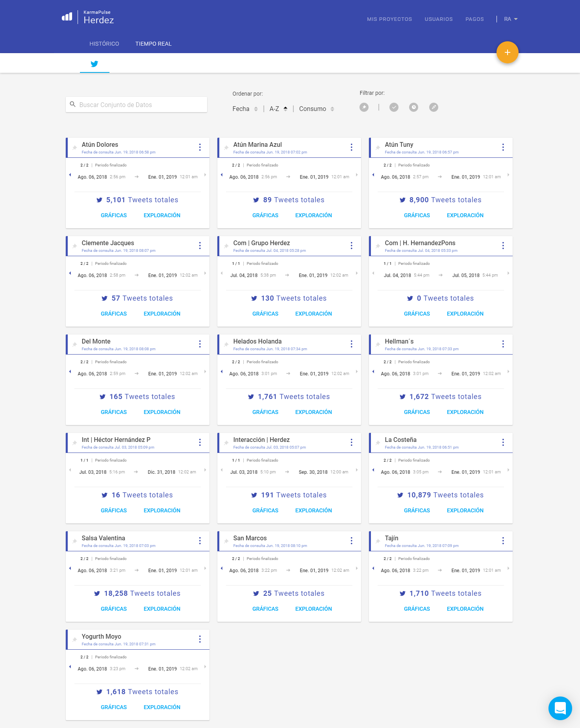Sort datasets by Fecha
The image size is (580, 728).
pos(245,109)
